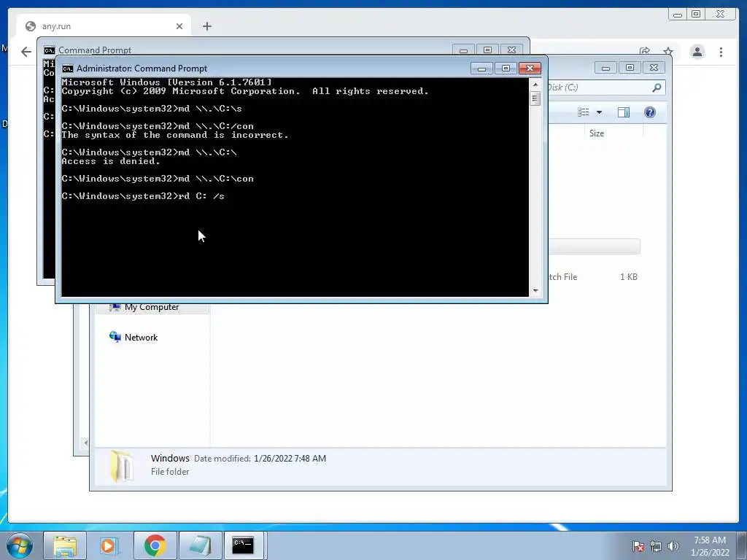The height and width of the screenshot is (560, 747).
Task: Minimize the Administrator Command Prompt window
Action: click(481, 68)
